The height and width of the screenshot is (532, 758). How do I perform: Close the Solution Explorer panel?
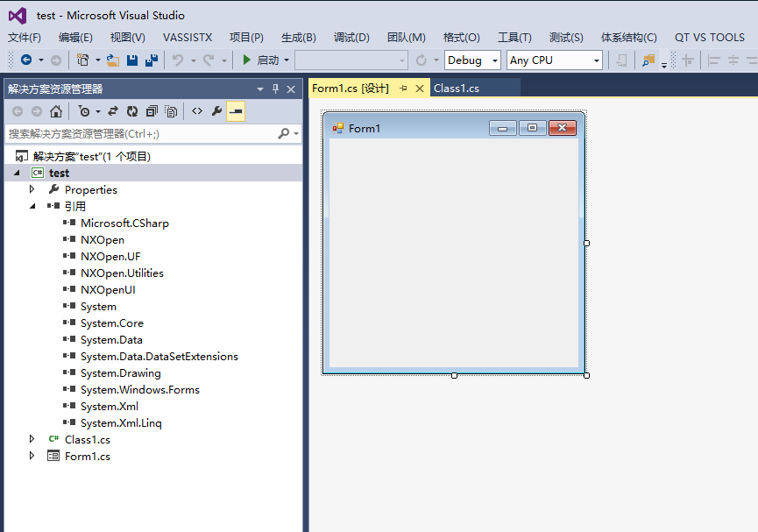(x=291, y=89)
